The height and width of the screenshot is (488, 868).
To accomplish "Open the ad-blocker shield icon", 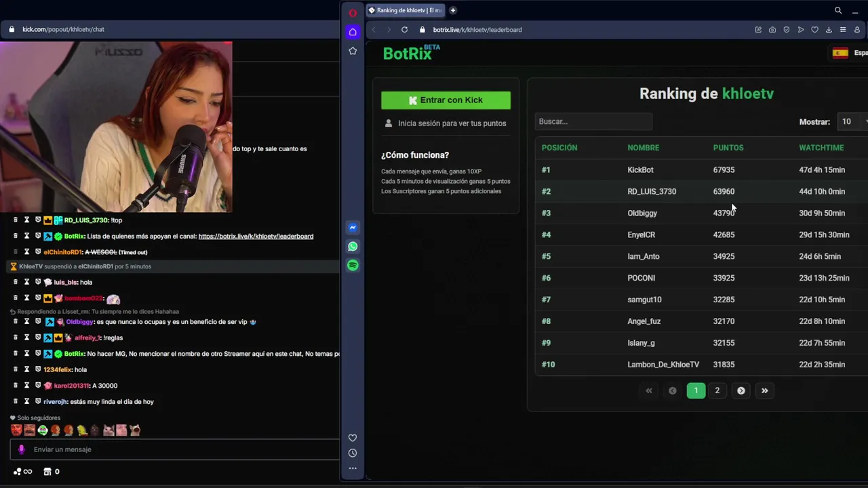I will coord(787,30).
